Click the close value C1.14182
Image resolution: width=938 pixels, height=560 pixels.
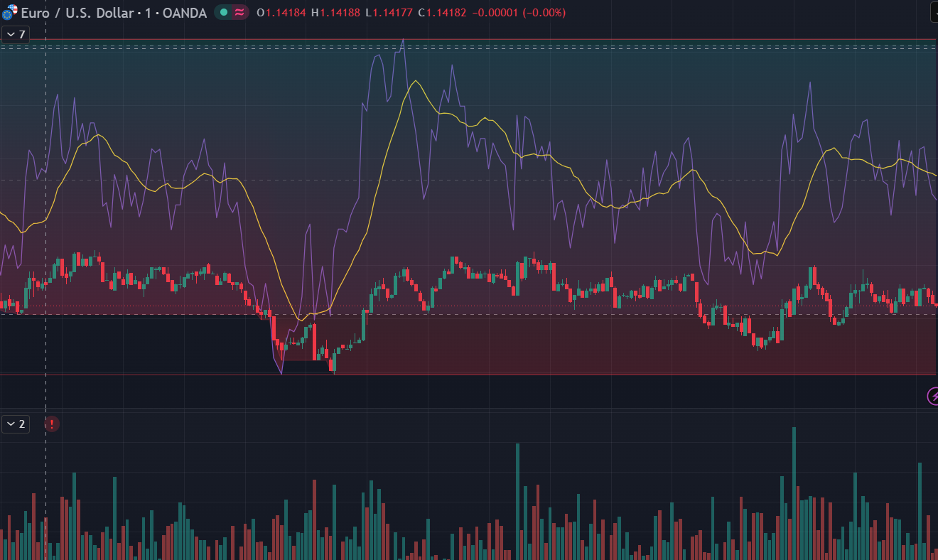(442, 13)
